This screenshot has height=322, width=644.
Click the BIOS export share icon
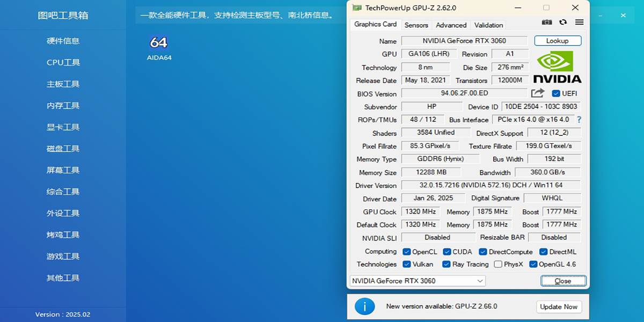coord(538,93)
